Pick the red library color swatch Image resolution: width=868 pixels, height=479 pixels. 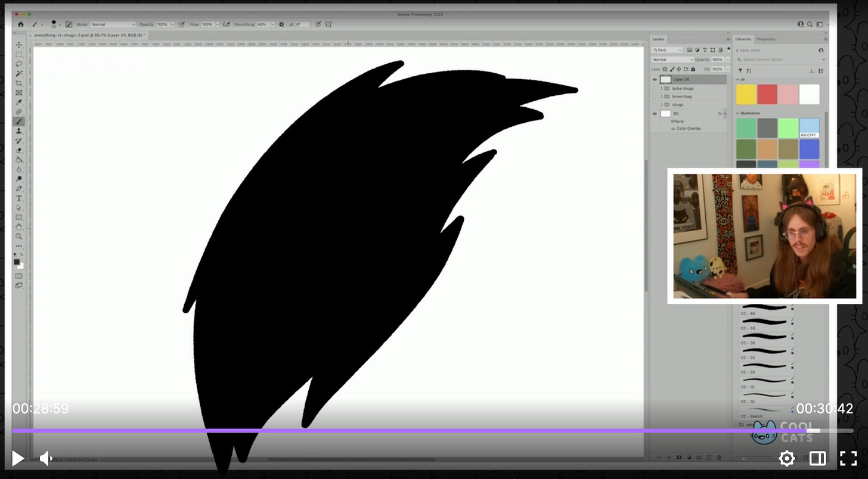click(x=767, y=94)
